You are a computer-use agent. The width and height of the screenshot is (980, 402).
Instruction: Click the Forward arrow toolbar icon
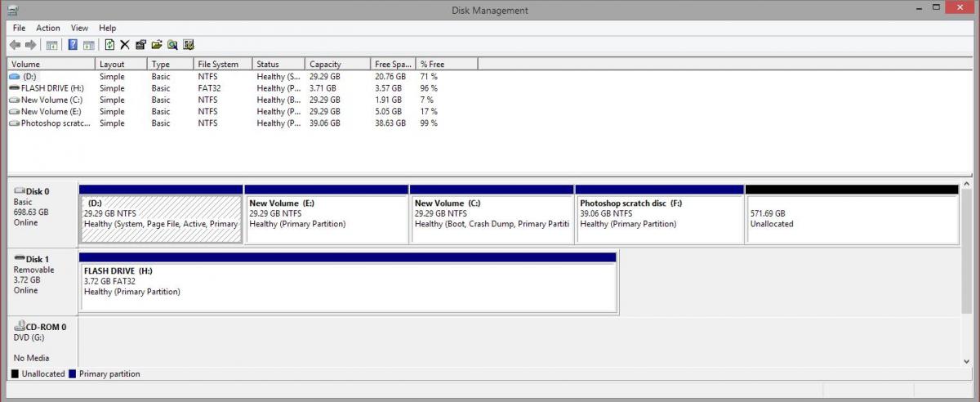coord(30,45)
